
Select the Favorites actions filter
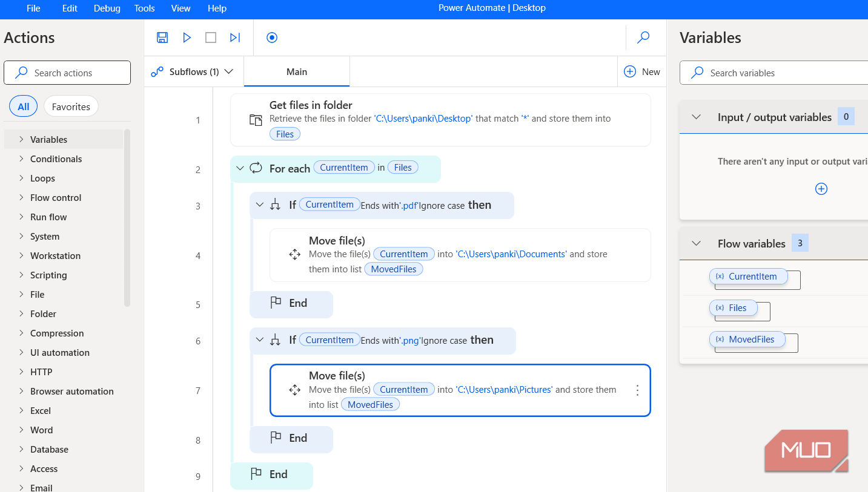(71, 107)
